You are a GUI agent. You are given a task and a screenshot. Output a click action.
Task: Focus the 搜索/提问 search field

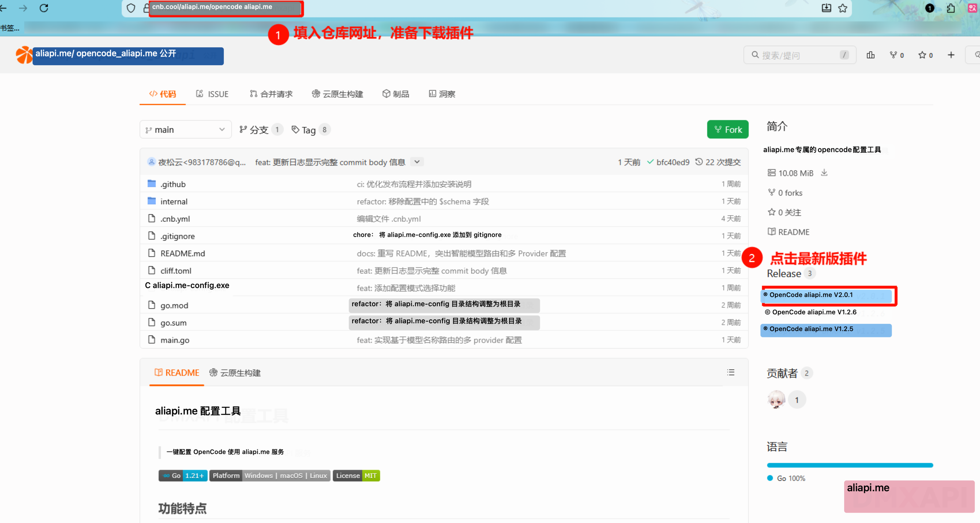[x=799, y=55]
